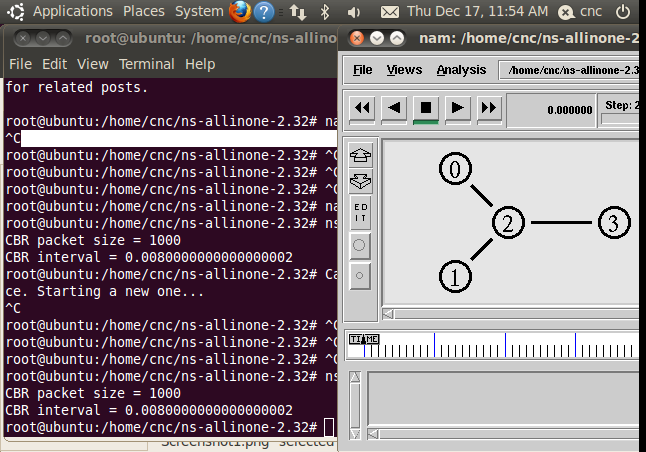Screen dimensions: 646x452
Task: Open the Places menu in top panel
Action: click(144, 11)
